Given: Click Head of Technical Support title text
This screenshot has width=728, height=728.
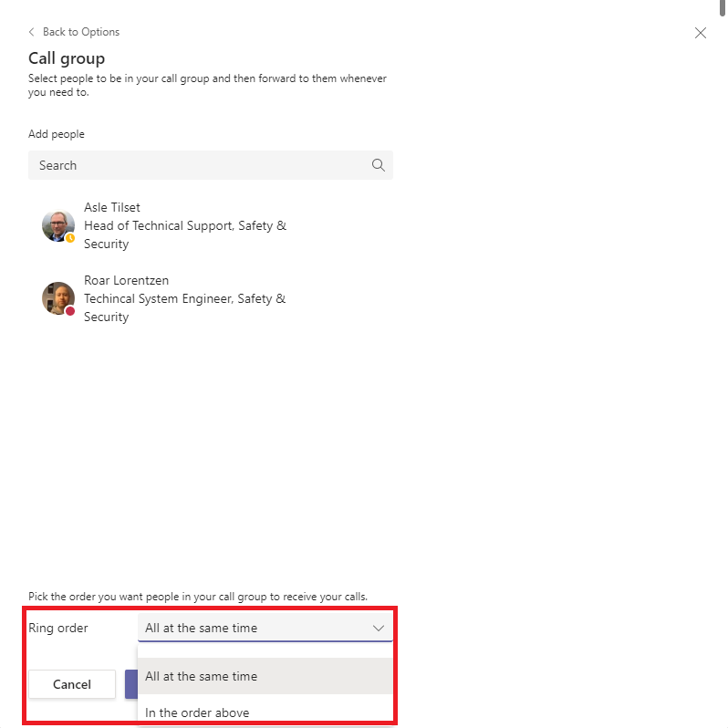Looking at the screenshot, I should coord(185,225).
